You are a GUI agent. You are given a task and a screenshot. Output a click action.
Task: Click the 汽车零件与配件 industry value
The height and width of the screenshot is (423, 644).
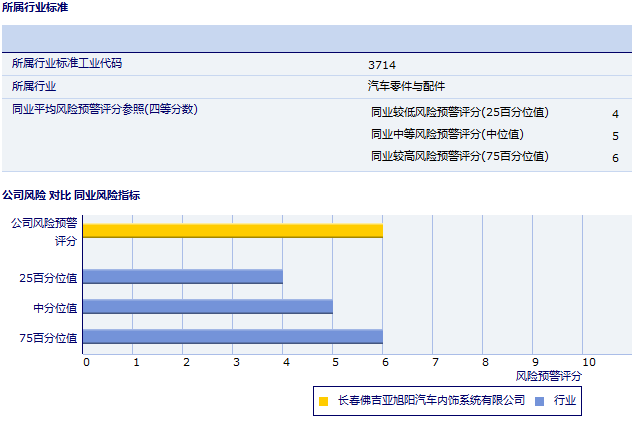[x=406, y=87]
